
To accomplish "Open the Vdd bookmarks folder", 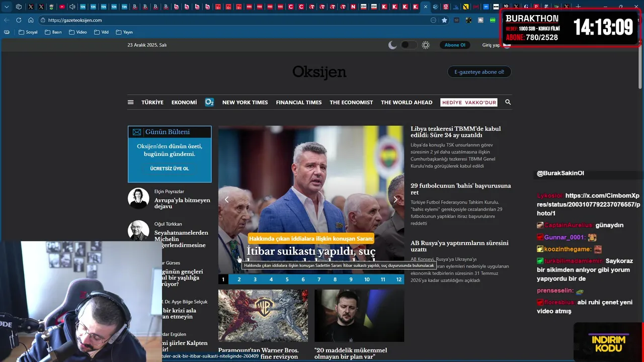I will click(101, 32).
